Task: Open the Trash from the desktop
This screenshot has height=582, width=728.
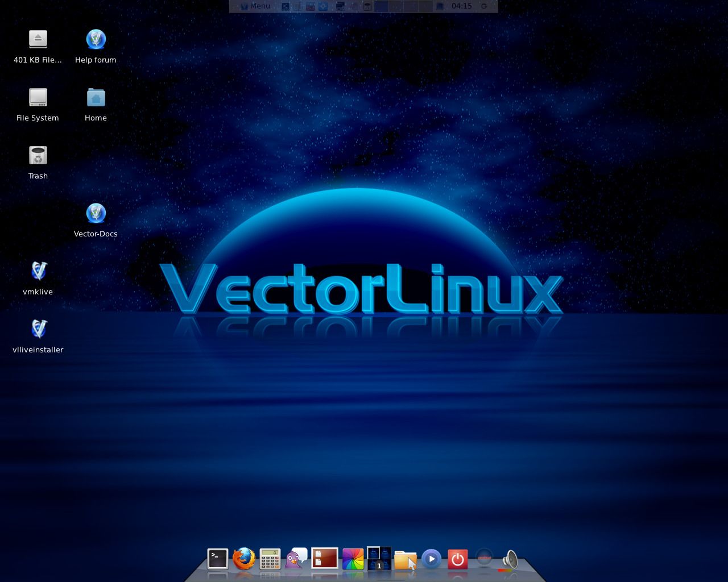Action: pos(38,156)
